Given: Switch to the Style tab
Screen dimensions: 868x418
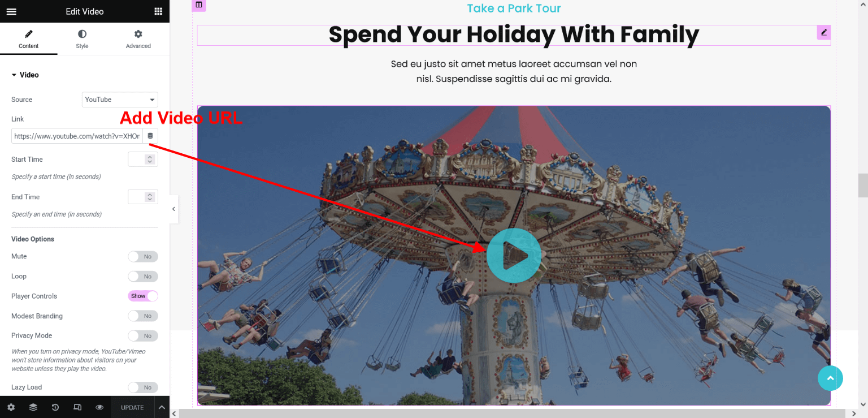Looking at the screenshot, I should click(82, 39).
